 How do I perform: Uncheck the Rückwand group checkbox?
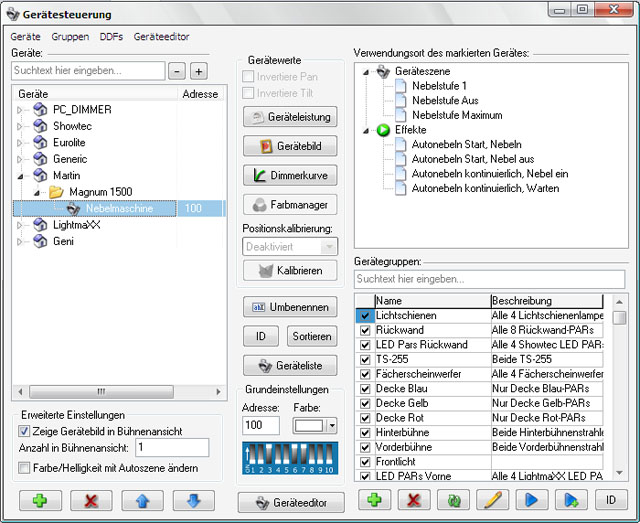pyautogui.click(x=365, y=330)
